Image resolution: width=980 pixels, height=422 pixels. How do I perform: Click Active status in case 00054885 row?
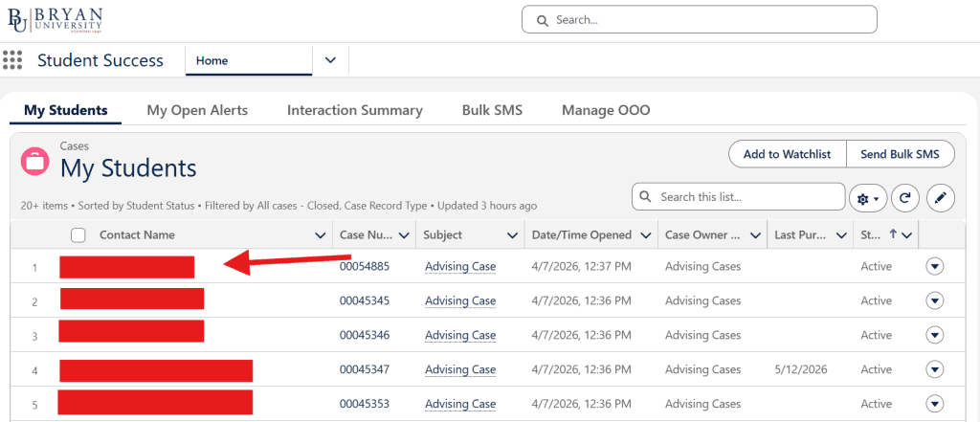click(x=877, y=266)
